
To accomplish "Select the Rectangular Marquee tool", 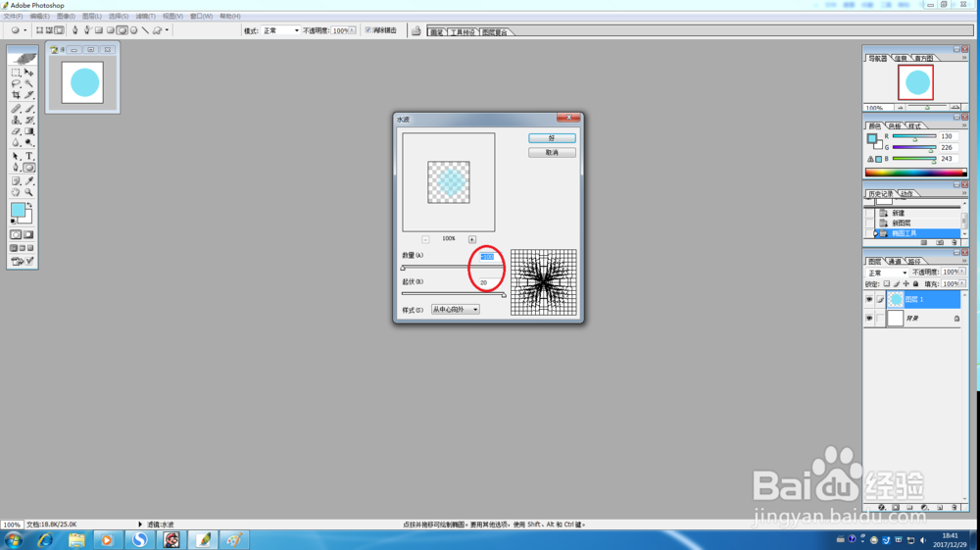I will tap(17, 73).
